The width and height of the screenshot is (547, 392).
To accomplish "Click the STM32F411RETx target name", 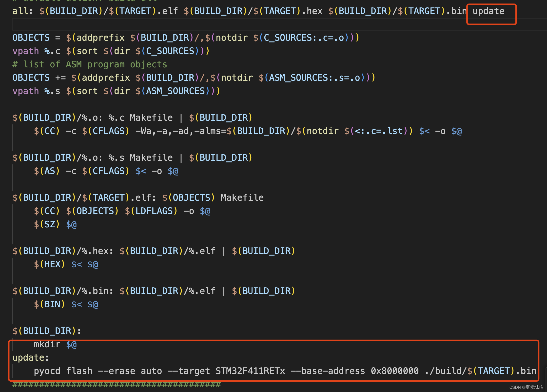I will tap(250, 371).
